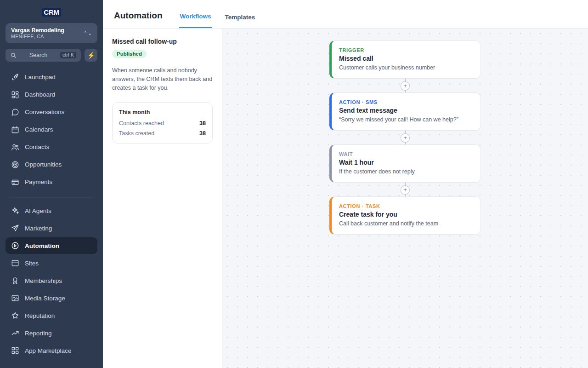Screen dimensions: 588x368
Task: Open the Vargas Remodeling account switcher
Action: point(51,33)
